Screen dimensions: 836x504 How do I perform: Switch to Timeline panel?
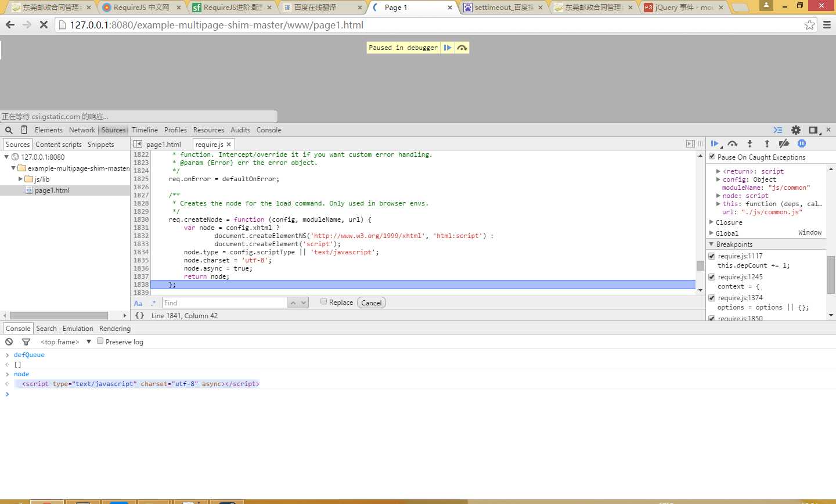[145, 130]
